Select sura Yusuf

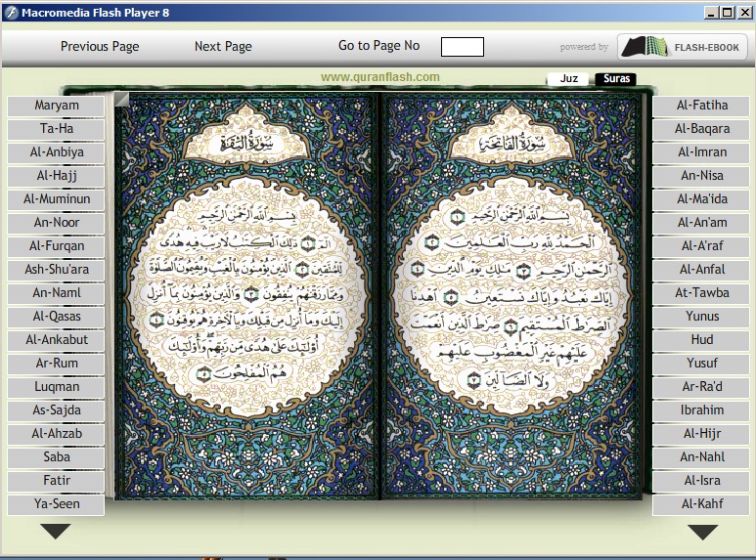coord(701,364)
